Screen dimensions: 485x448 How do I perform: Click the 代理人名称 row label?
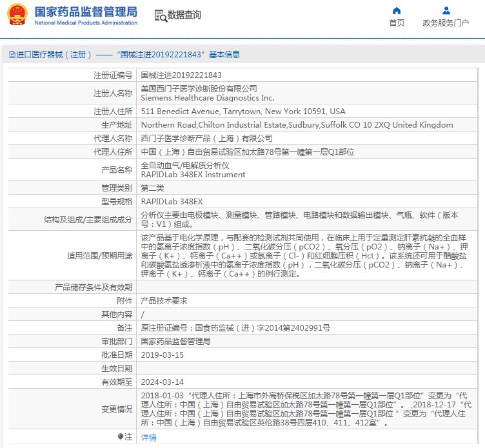click(x=113, y=138)
